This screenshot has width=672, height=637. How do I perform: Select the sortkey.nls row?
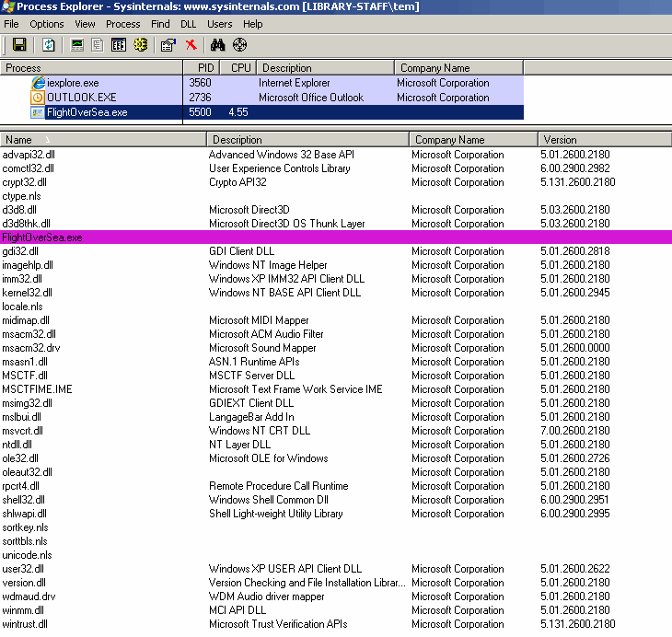tap(336, 527)
